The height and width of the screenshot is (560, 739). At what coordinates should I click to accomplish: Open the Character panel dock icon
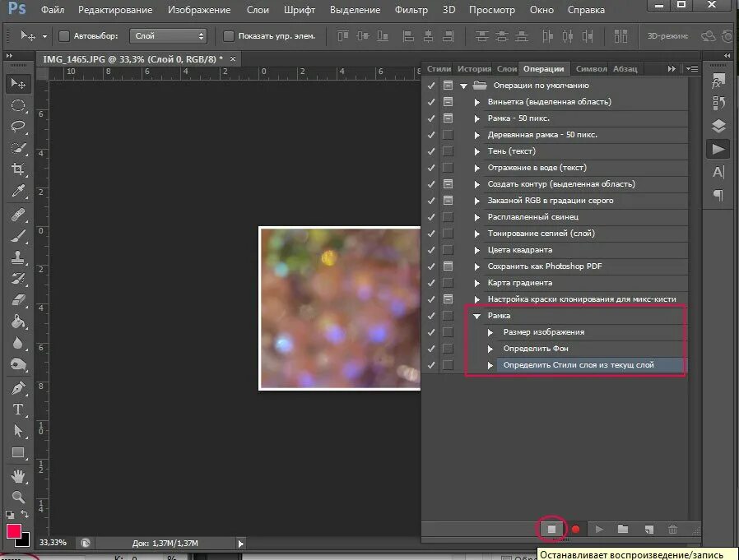coord(718,172)
